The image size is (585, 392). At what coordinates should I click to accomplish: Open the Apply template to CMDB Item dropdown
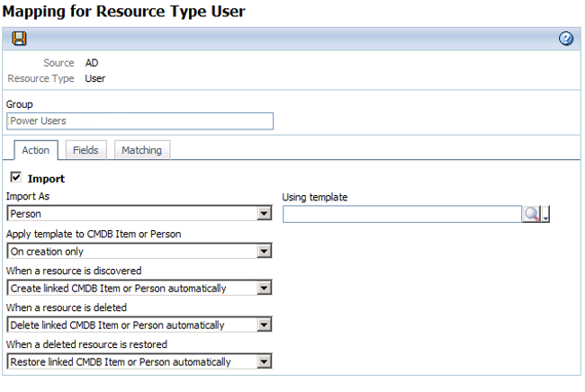point(264,252)
